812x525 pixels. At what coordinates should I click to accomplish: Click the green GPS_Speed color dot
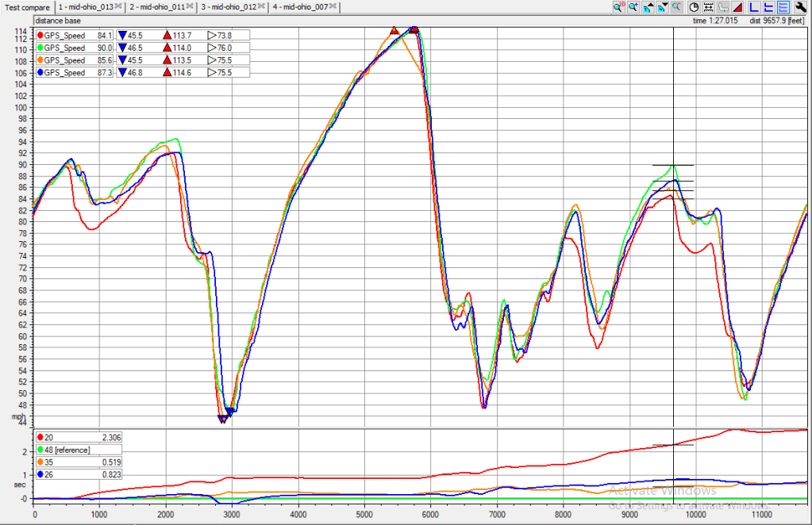click(x=40, y=48)
